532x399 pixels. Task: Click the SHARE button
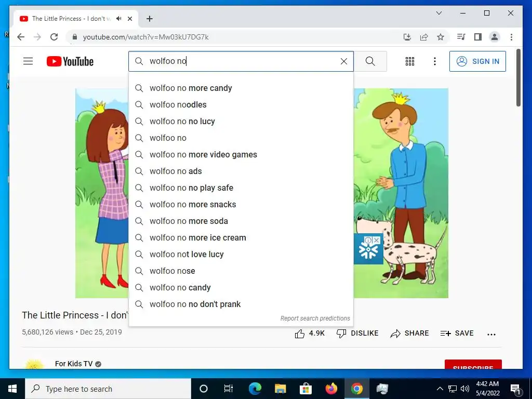409,334
